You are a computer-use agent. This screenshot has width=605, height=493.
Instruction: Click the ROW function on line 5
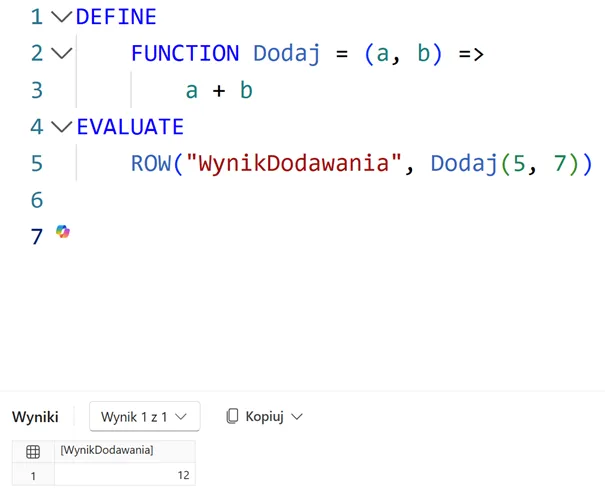pos(150,163)
